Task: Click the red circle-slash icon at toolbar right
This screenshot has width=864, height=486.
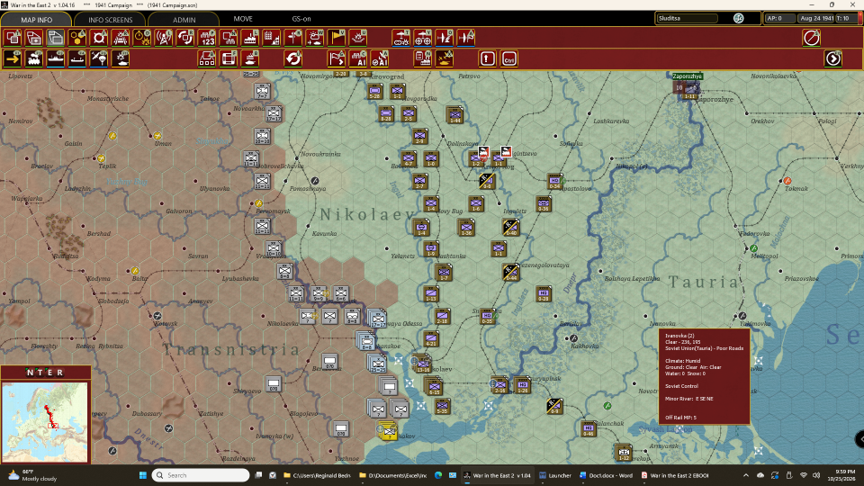Action: (x=811, y=38)
